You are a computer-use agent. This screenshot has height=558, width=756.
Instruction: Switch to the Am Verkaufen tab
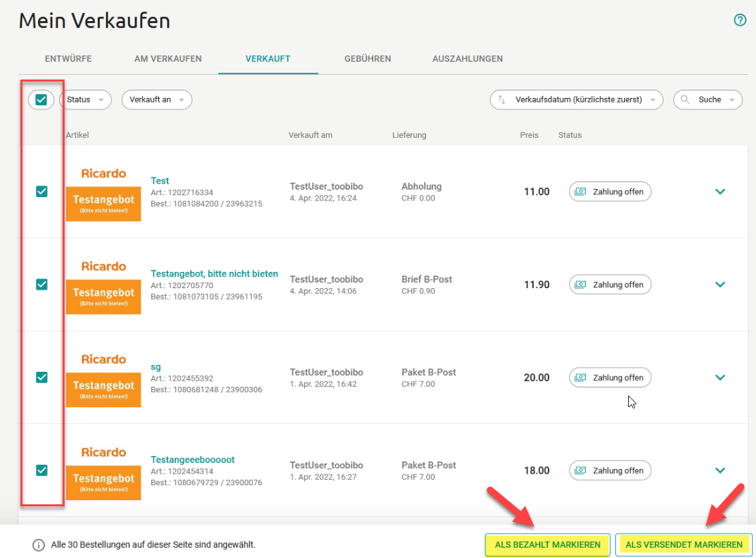[x=168, y=58]
